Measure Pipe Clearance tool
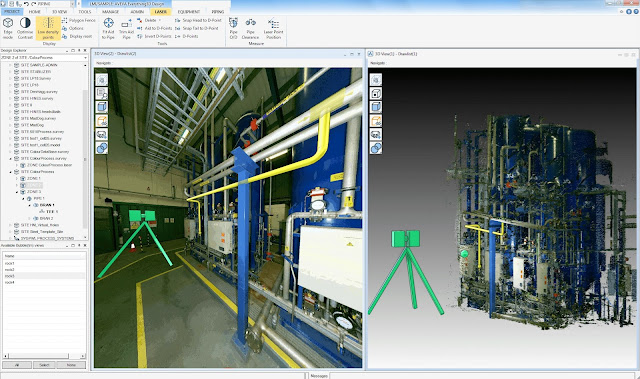This screenshot has height=379, width=640. click(250, 28)
